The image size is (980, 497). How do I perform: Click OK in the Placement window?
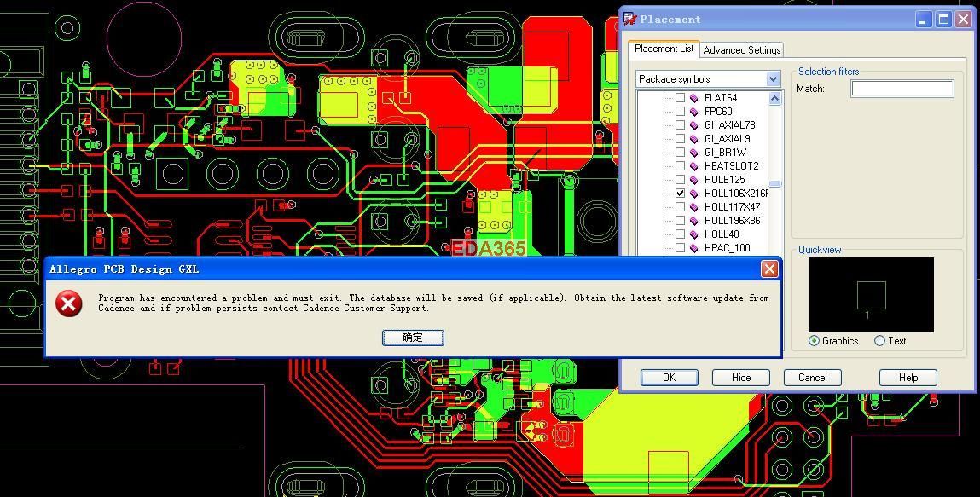click(670, 377)
